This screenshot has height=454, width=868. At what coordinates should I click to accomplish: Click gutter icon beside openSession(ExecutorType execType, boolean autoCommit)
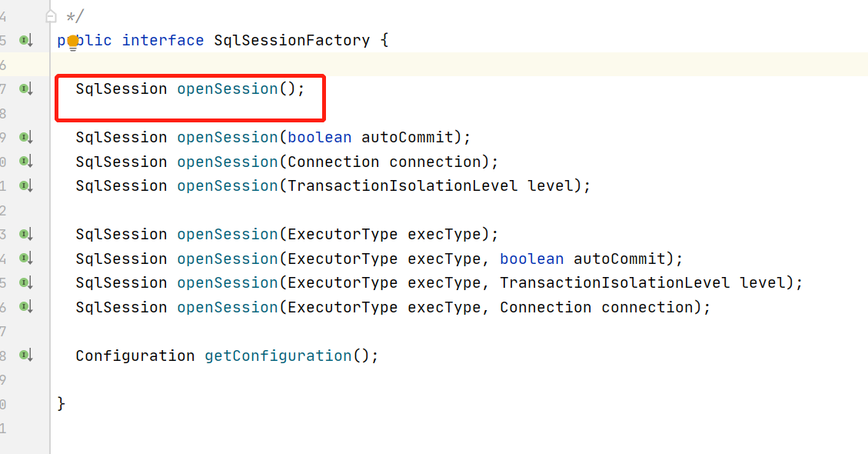(x=26, y=259)
